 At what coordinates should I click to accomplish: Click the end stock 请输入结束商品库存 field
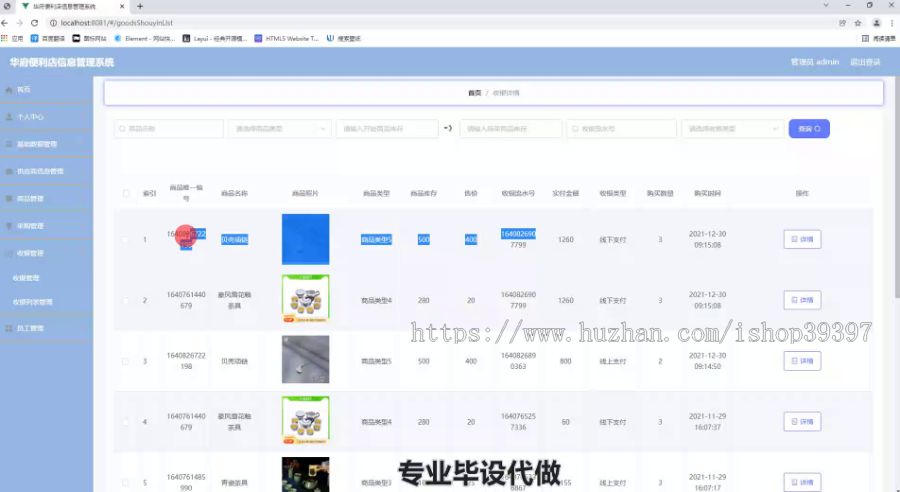(x=511, y=129)
